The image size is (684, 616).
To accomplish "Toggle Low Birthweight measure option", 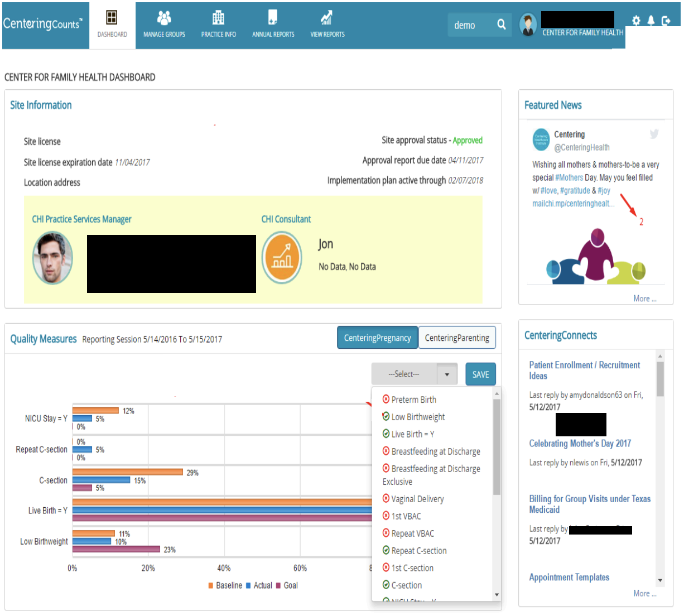I will point(413,417).
